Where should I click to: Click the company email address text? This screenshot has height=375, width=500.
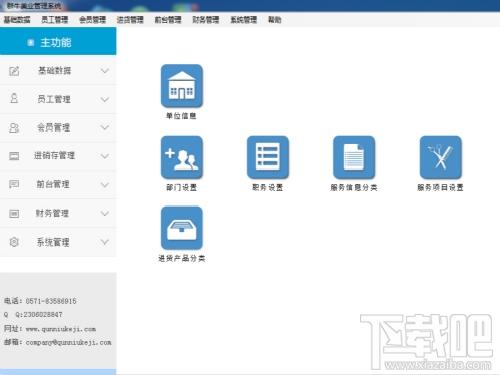coord(68,343)
